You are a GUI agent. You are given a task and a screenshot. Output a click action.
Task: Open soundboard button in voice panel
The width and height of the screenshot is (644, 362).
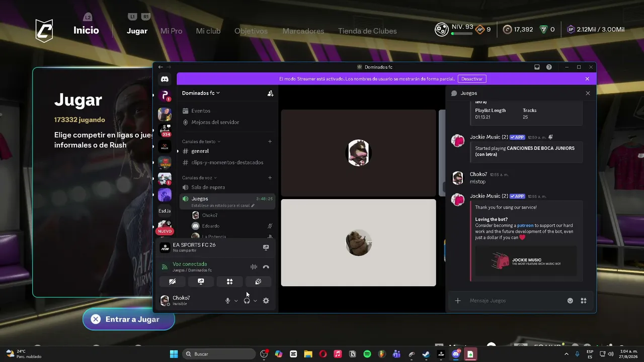[258, 282]
